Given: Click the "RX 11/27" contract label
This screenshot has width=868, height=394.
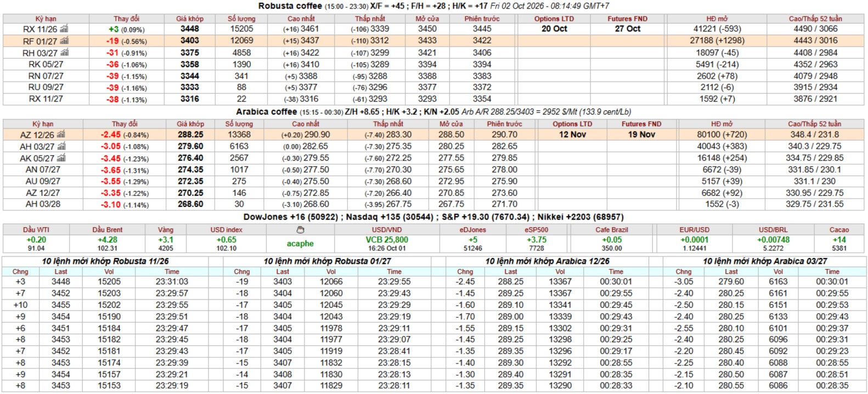Looking at the screenshot, I should [46, 99].
